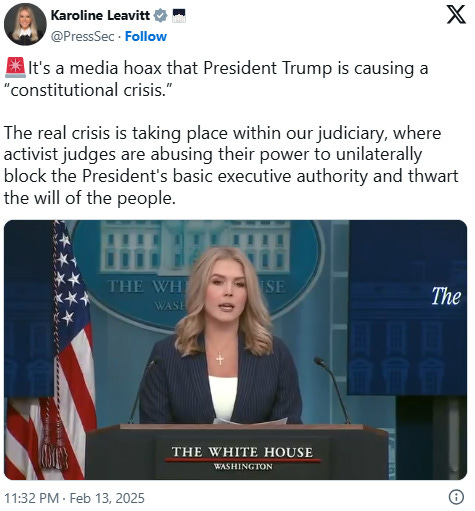Click the blue verified checkmark badge
The width and height of the screenshot is (475, 511).
click(160, 16)
